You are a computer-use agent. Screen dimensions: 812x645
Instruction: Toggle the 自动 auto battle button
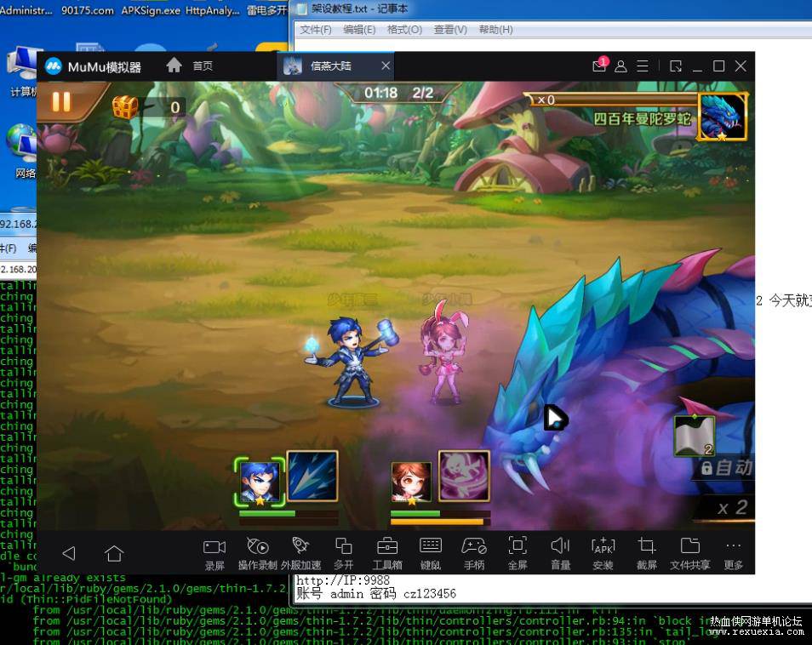coord(725,468)
